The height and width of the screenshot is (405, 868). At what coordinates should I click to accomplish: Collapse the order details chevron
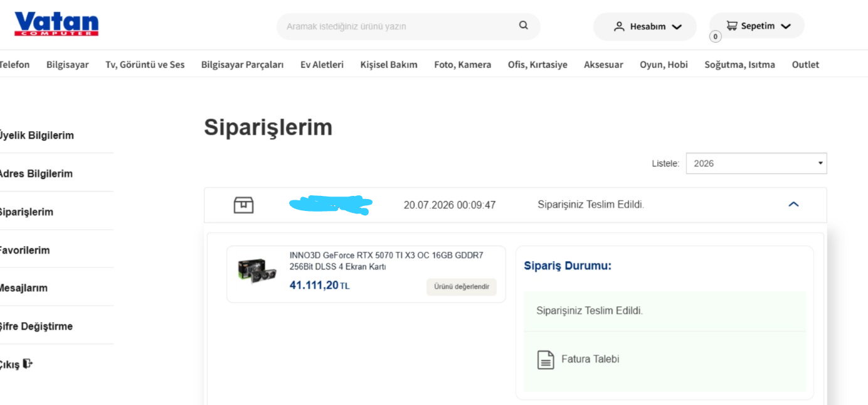click(793, 204)
